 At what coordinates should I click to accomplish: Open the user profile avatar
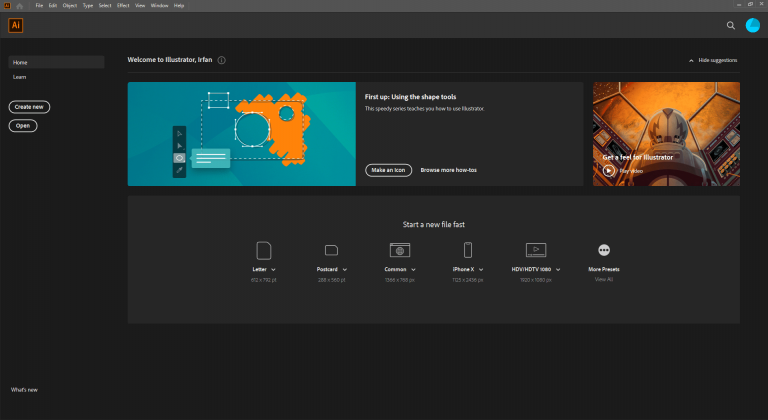click(x=752, y=25)
